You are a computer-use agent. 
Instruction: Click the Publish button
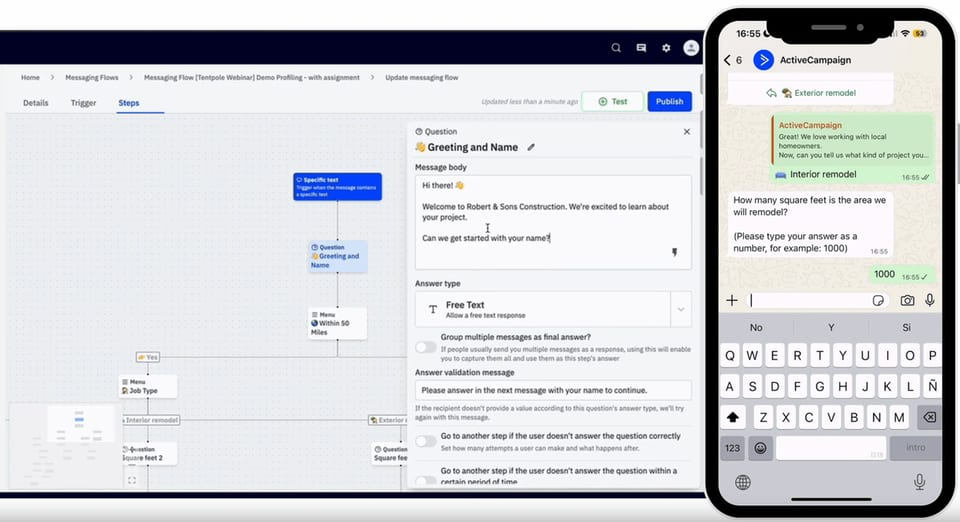coord(670,102)
